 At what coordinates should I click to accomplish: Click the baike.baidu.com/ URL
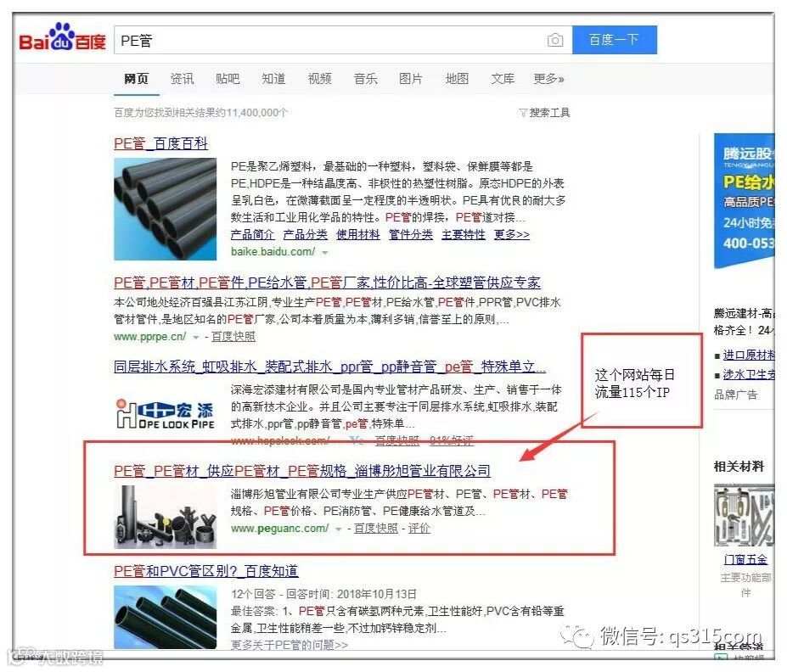273,252
